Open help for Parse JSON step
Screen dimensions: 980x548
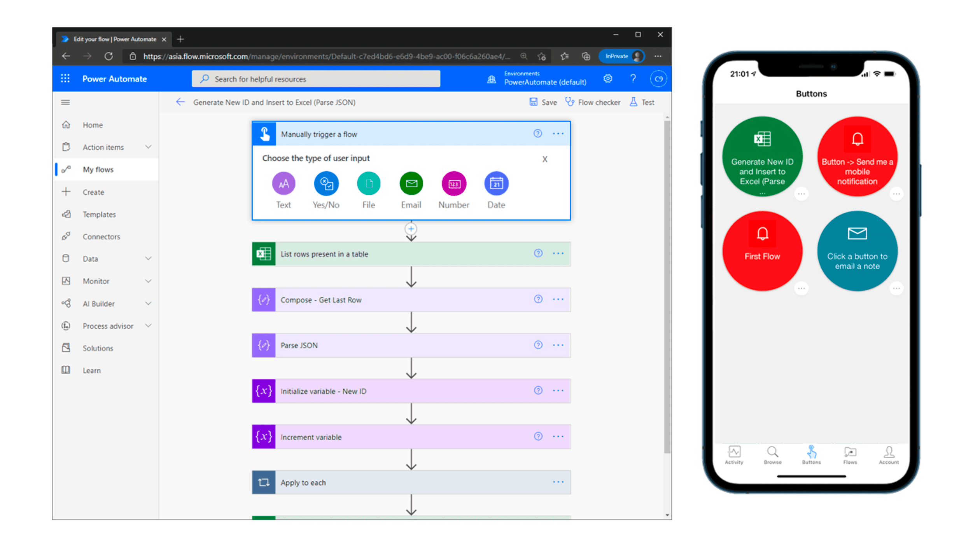(538, 345)
